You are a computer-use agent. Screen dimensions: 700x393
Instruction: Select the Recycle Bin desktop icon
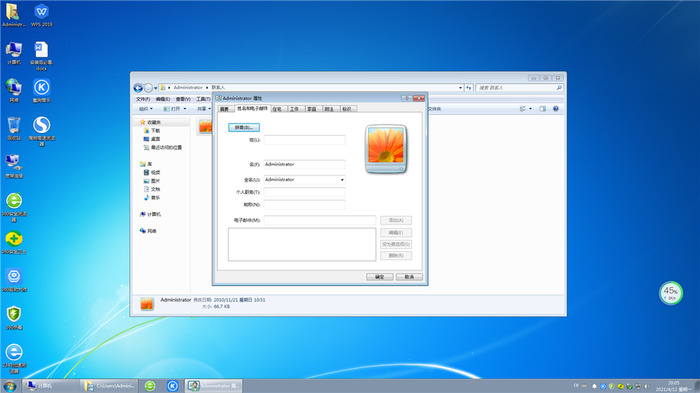tap(14, 128)
